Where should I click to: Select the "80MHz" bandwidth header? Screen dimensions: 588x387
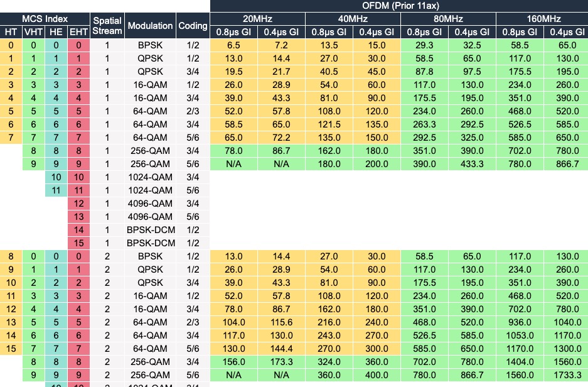(x=448, y=19)
